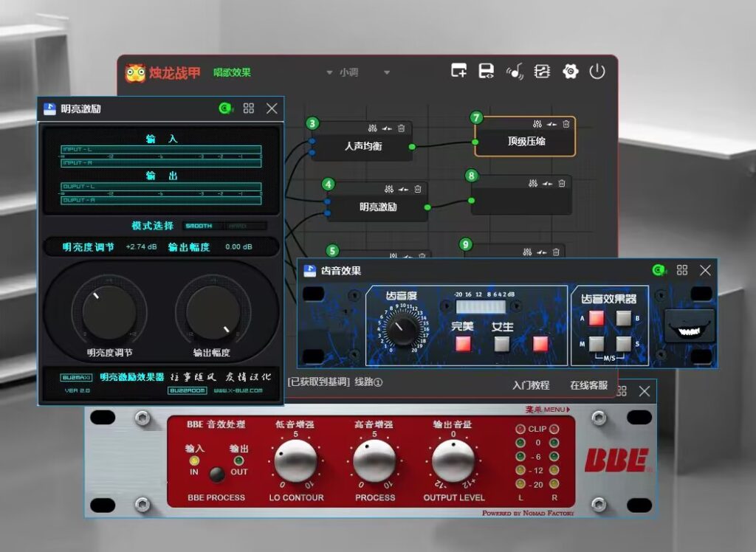The image size is (756, 552).
Task: Click the 明亮度调节 knob in 明亮激励 window
Action: click(109, 312)
